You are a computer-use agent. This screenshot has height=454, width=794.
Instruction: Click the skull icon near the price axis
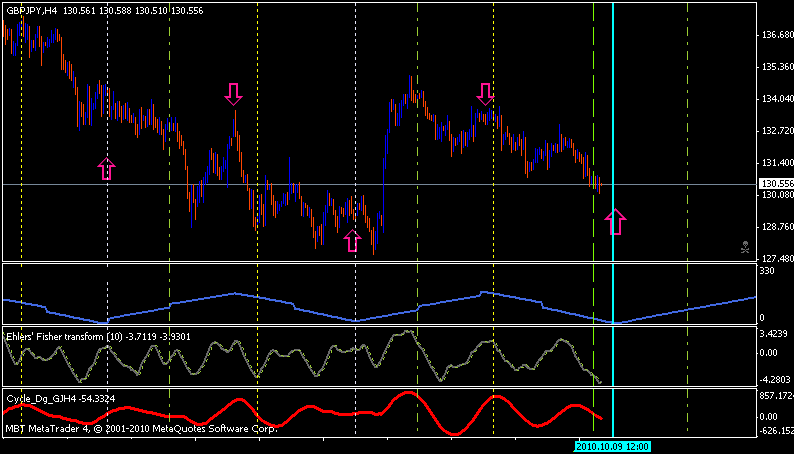pyautogui.click(x=745, y=246)
